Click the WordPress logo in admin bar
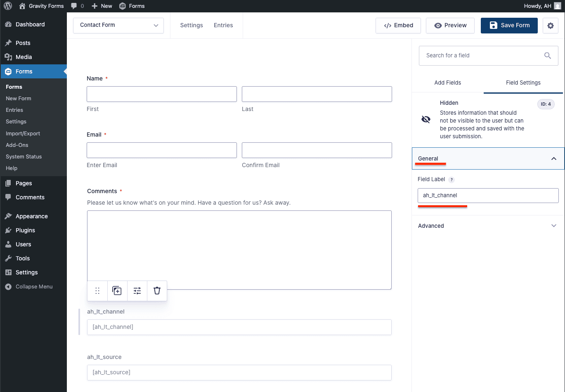The width and height of the screenshot is (565, 392). 8,6
